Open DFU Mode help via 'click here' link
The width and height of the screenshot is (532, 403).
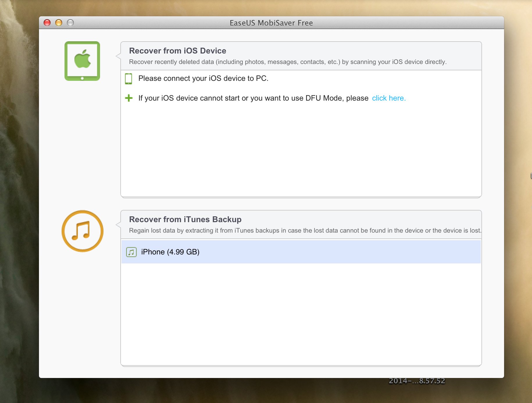(x=389, y=98)
